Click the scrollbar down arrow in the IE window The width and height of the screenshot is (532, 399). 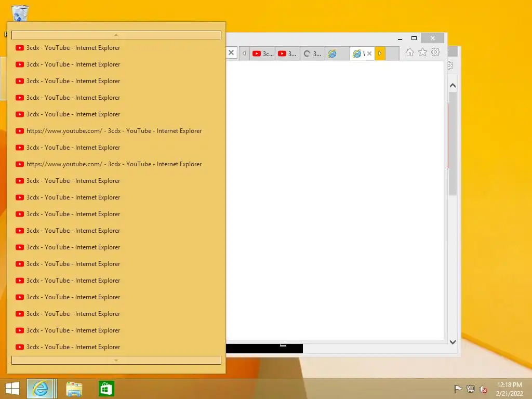[x=453, y=342]
